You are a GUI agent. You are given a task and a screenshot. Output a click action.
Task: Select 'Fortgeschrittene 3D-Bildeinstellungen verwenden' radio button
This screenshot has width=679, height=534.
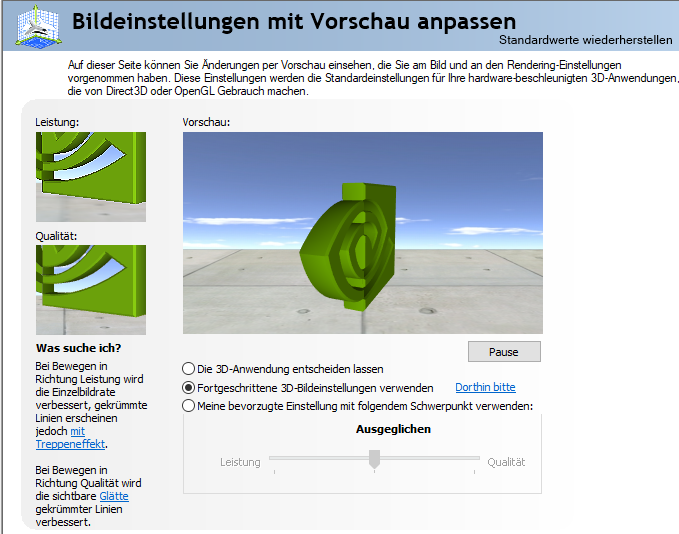(188, 388)
